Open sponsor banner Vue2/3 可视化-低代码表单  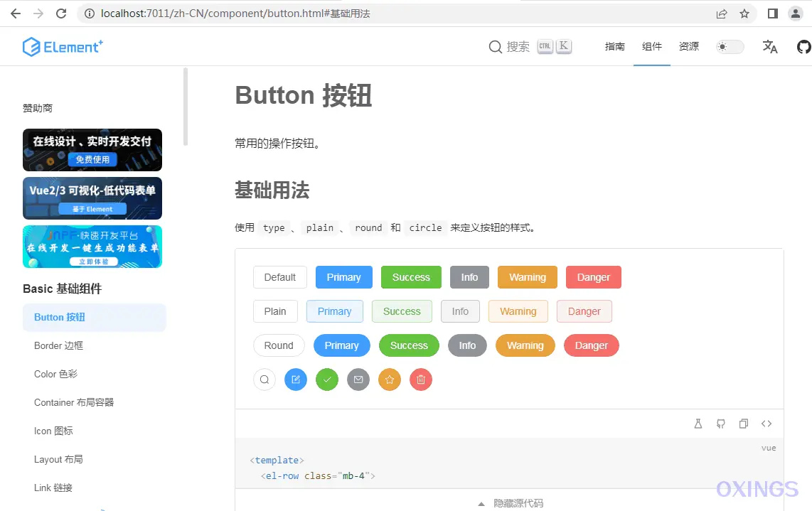92,198
